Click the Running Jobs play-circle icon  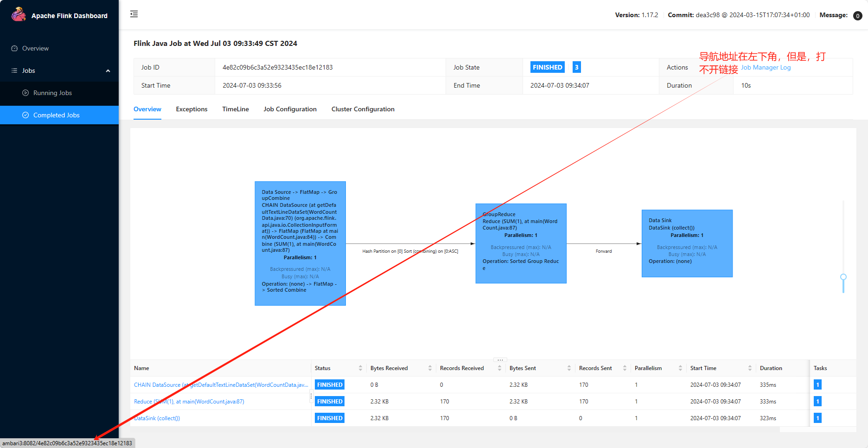point(26,93)
